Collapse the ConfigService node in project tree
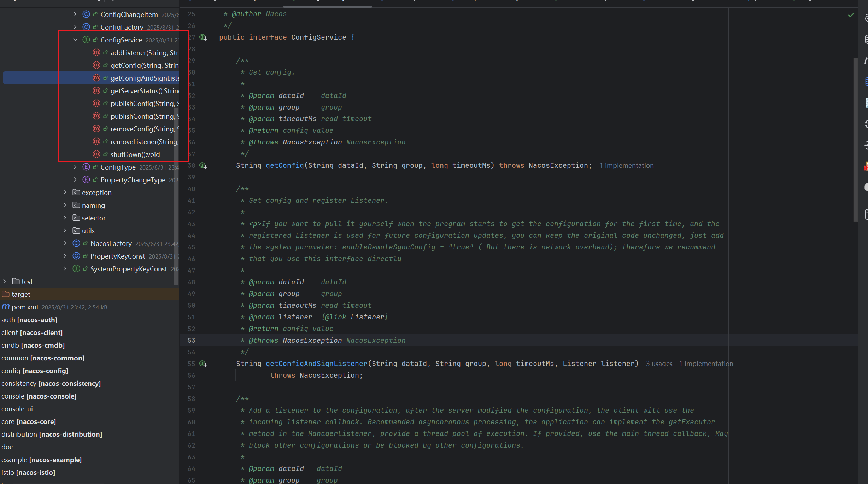This screenshot has height=484, width=868. click(75, 40)
